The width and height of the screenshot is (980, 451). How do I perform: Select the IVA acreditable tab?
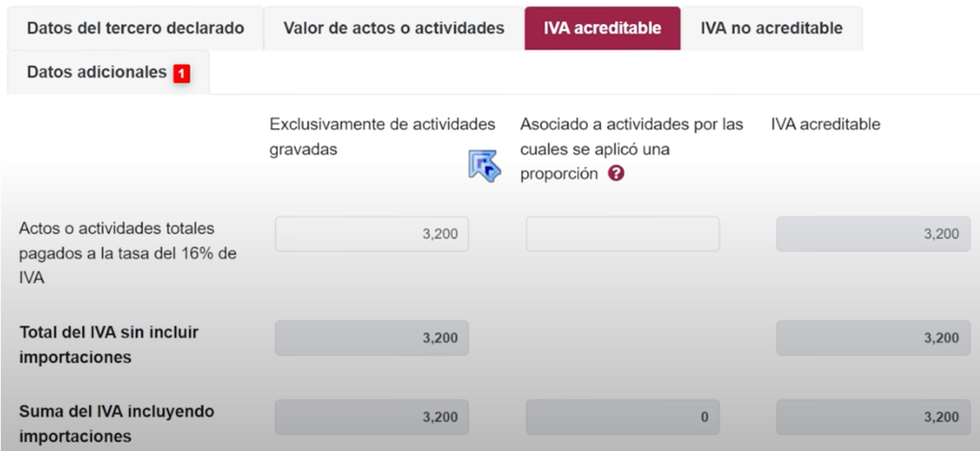(x=602, y=28)
